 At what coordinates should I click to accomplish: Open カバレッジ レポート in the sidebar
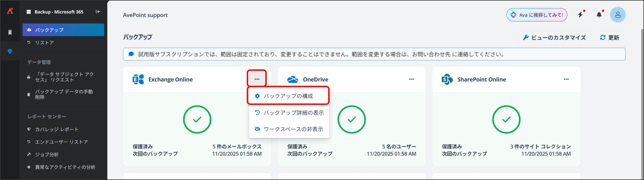pyautogui.click(x=57, y=129)
